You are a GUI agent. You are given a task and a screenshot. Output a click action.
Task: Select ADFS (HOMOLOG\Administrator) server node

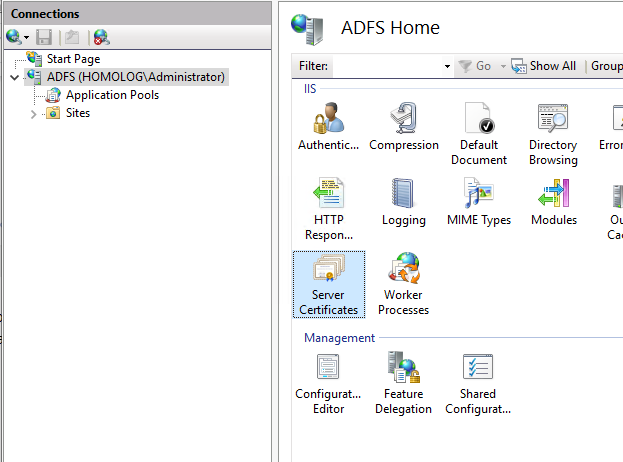pyautogui.click(x=135, y=77)
